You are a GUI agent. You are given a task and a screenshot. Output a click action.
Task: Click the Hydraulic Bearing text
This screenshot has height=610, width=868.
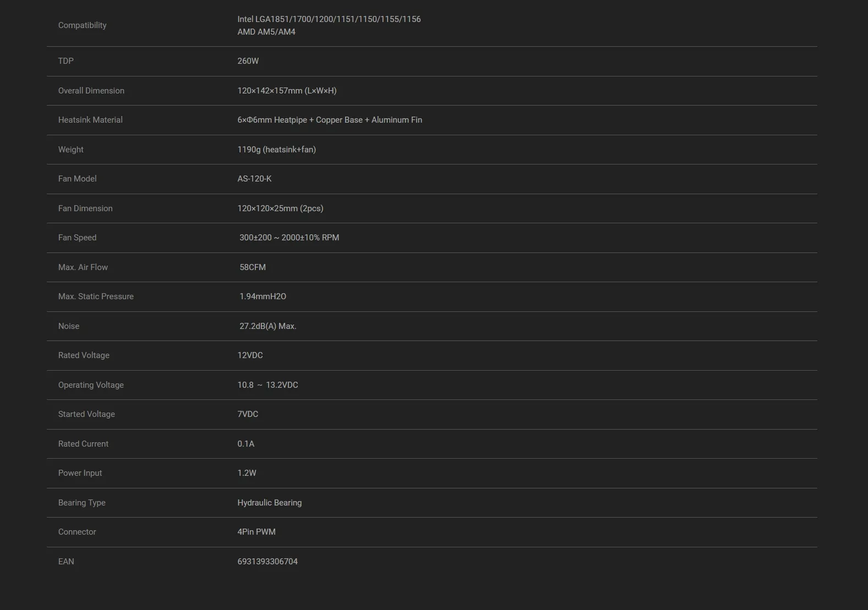click(269, 503)
